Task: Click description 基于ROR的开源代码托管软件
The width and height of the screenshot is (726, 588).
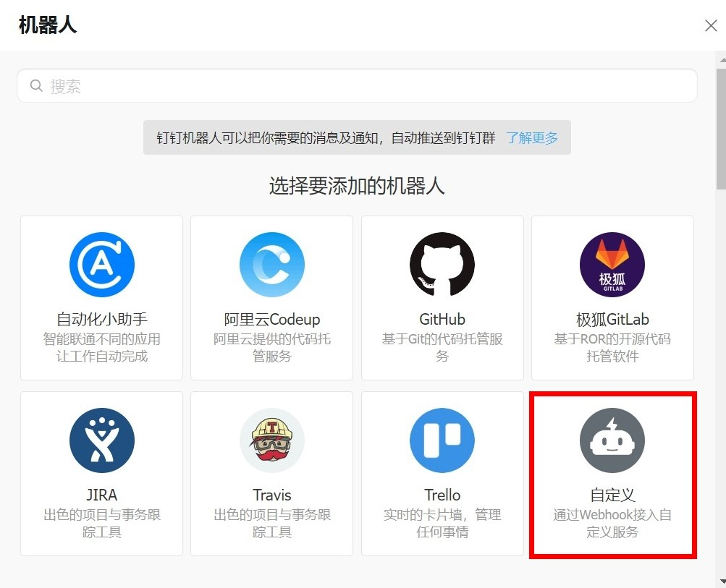Action: tap(612, 347)
